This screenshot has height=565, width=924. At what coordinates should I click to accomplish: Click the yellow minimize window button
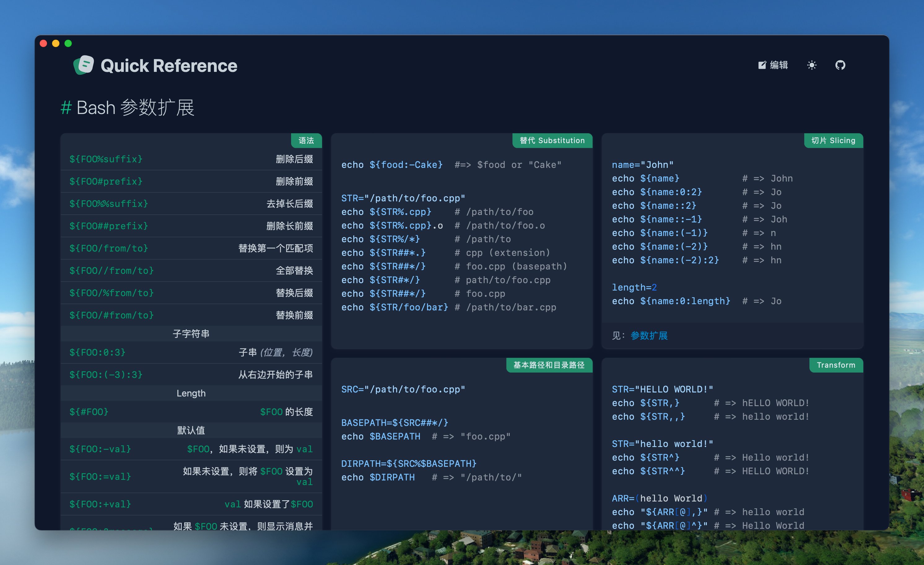point(56,43)
